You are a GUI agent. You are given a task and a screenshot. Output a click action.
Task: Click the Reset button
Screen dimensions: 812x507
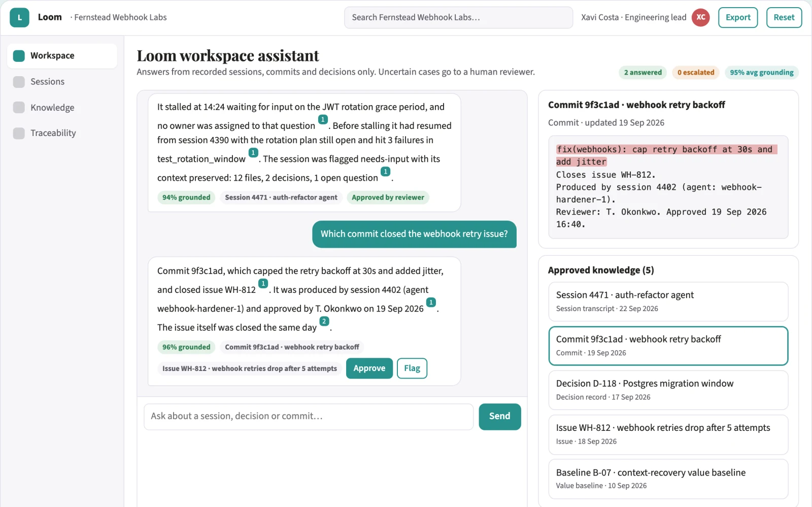784,17
